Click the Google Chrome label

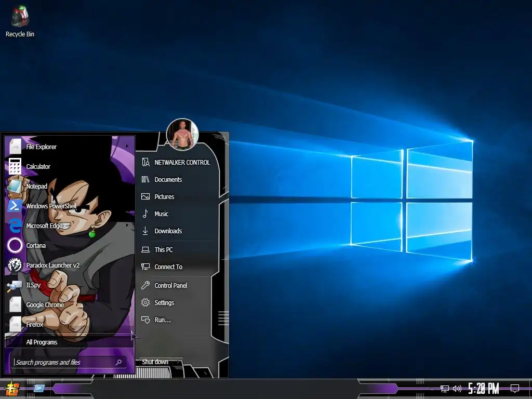click(x=45, y=304)
